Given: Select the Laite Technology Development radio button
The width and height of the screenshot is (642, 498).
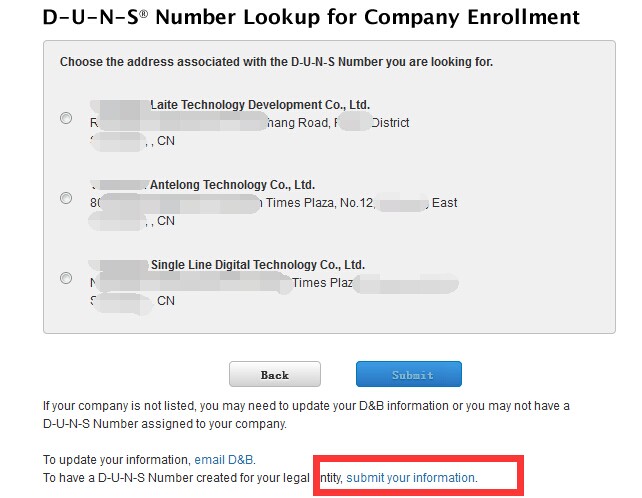Looking at the screenshot, I should pos(66,118).
